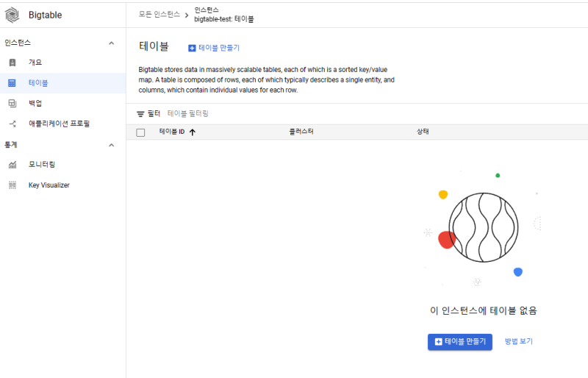Click the 모니터링 chart icon
Image resolution: width=588 pixels, height=378 pixels.
tap(12, 165)
